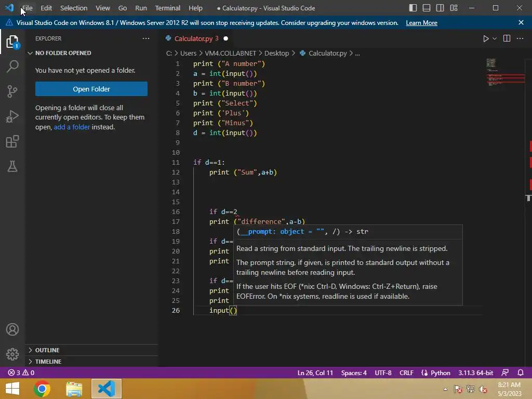Click the VM4.COLLABNET breadcrumb

coord(230,54)
